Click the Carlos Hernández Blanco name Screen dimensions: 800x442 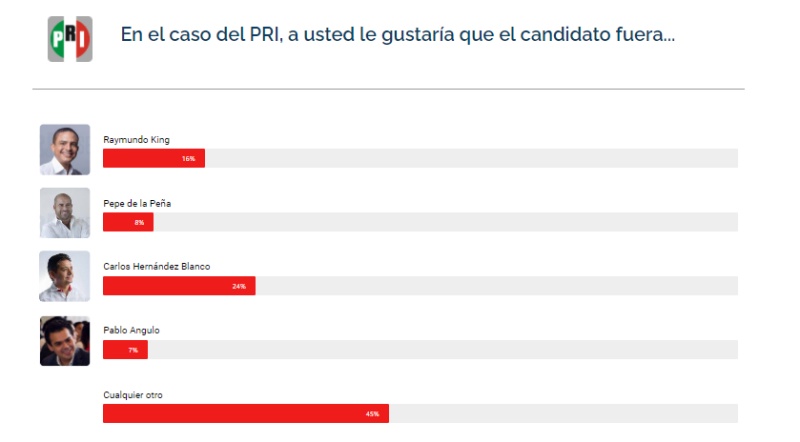pos(157,266)
